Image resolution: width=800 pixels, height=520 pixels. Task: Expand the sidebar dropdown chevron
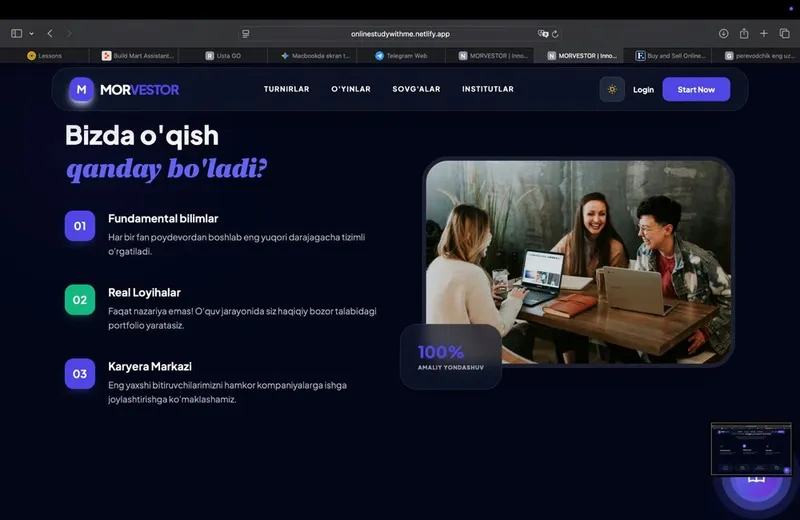click(32, 34)
